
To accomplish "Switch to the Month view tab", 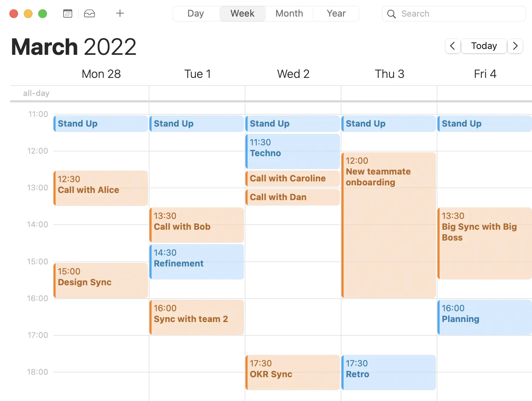I will (x=289, y=13).
